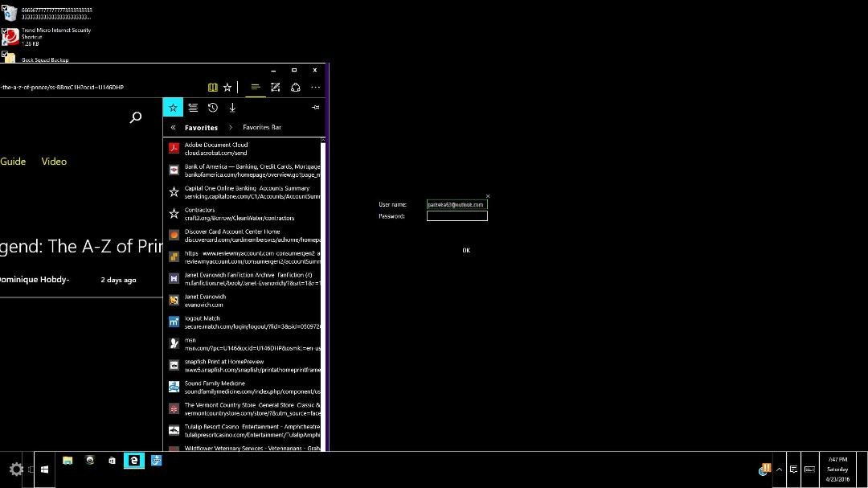
Task: Open logout Match favorite
Action: (243, 322)
